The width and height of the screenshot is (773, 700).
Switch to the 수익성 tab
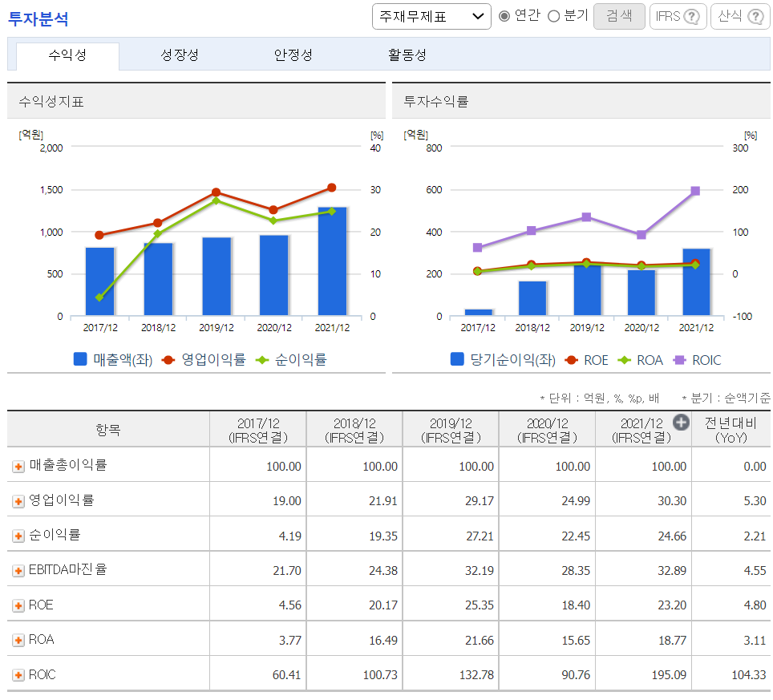(x=67, y=55)
